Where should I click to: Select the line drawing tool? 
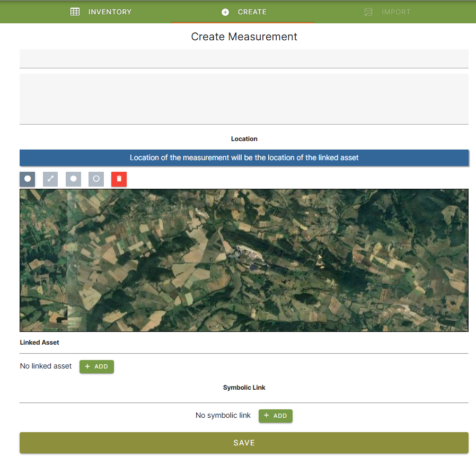50,179
